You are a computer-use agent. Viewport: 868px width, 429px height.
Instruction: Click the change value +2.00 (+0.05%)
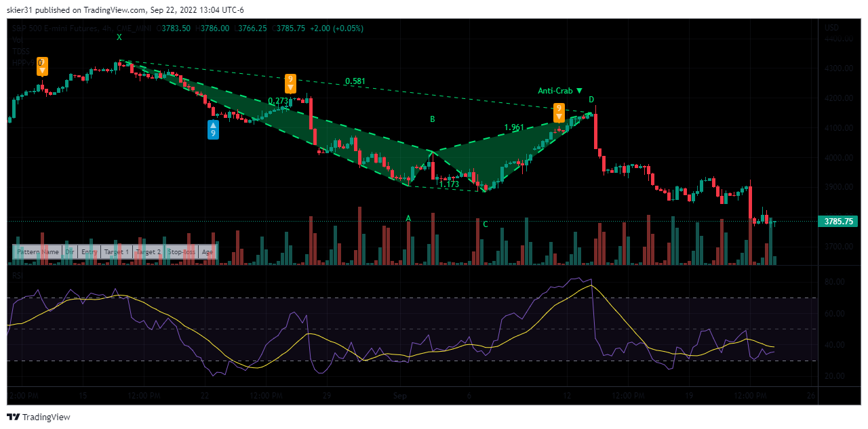(337, 28)
